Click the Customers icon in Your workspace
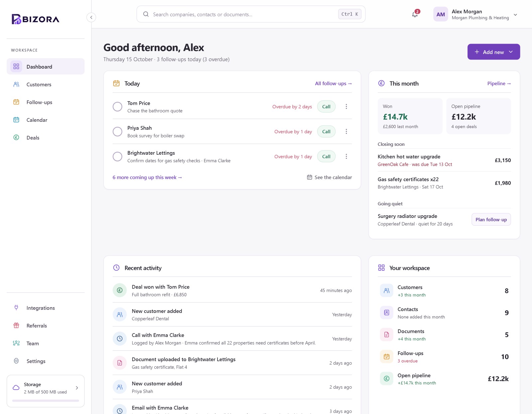Viewport: 532px width, 414px height. (386, 291)
